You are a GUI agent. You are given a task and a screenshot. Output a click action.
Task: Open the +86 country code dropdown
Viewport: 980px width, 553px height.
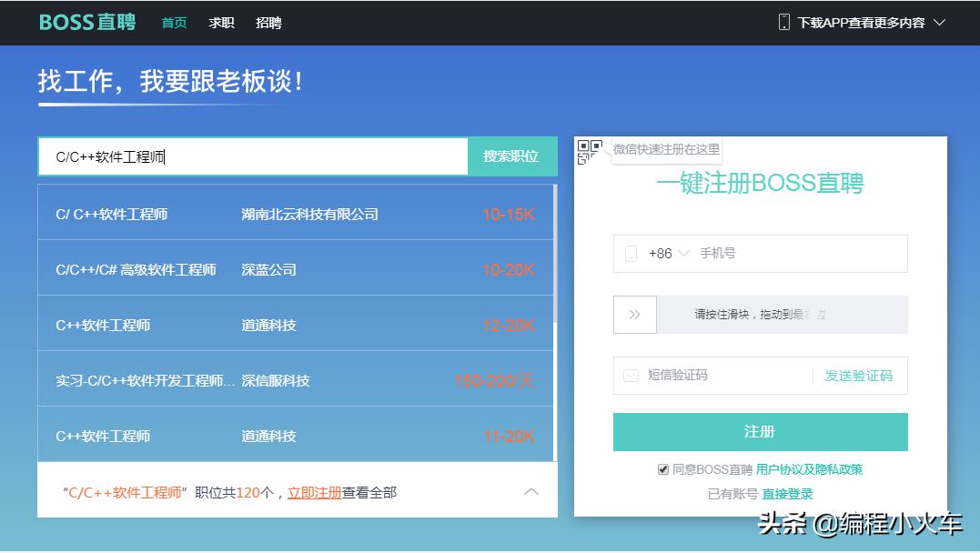(x=682, y=253)
